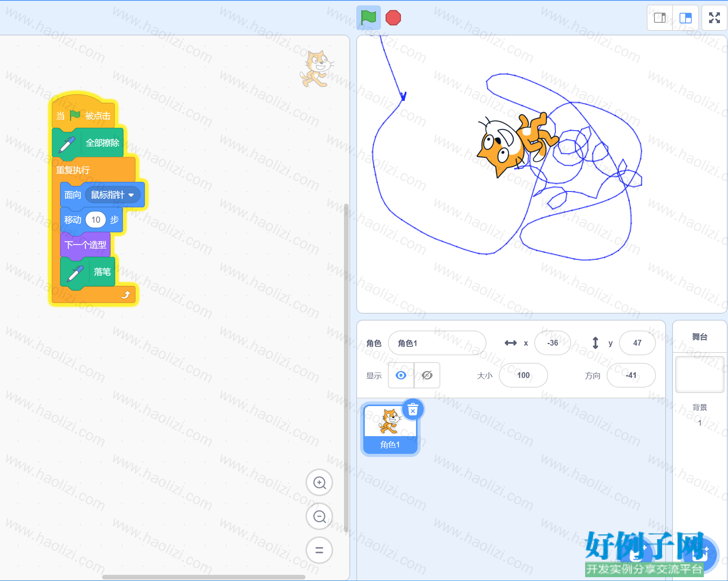Switch to large stage layout
Screen dimensions: 728x581
686,18
